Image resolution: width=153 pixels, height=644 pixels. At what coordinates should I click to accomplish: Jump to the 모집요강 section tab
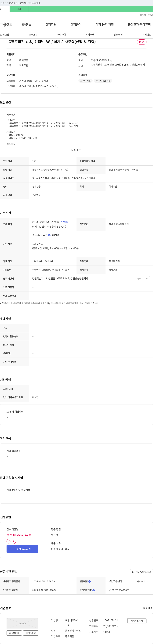[5, 34]
